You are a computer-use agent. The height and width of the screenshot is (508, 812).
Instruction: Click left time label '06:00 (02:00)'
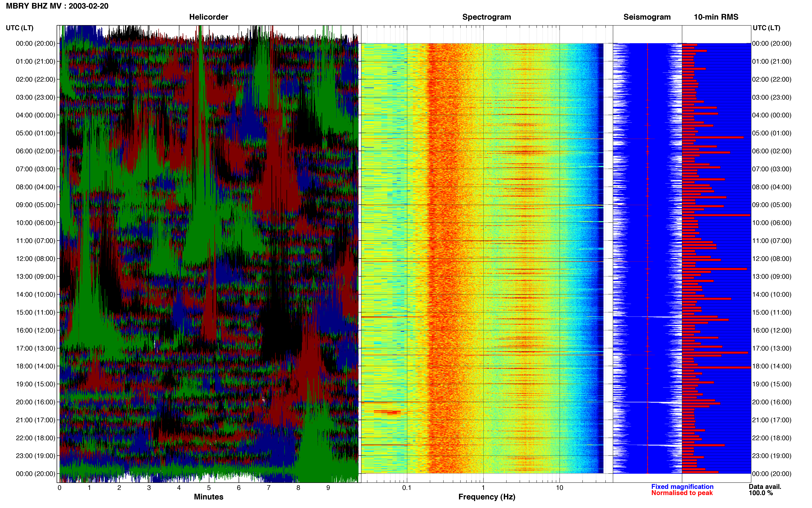pos(36,151)
